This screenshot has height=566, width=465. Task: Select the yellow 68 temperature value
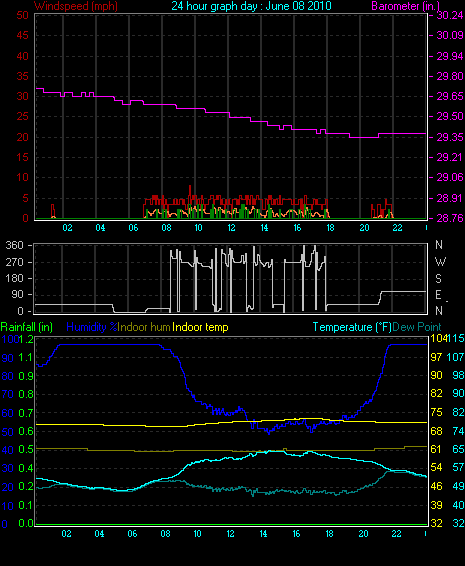(x=436, y=431)
